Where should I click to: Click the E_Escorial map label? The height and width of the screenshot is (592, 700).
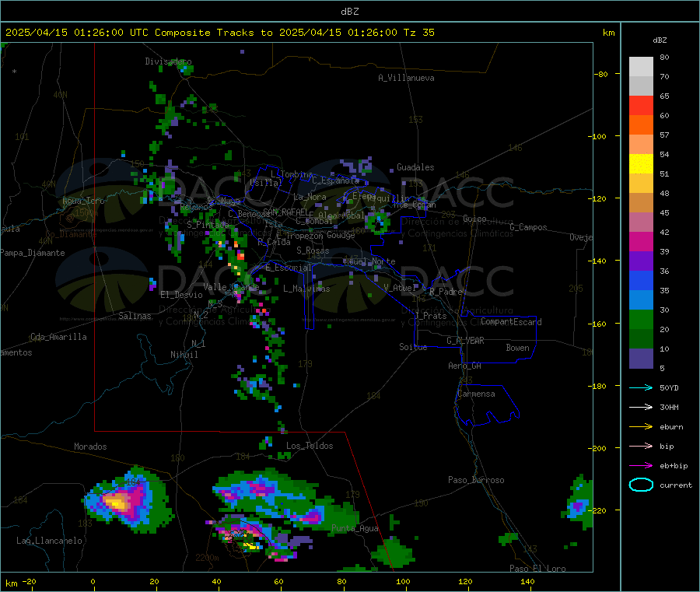[x=288, y=268]
